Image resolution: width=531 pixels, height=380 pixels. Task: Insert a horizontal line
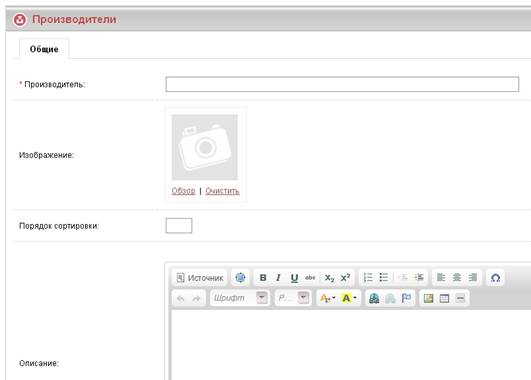coord(460,298)
